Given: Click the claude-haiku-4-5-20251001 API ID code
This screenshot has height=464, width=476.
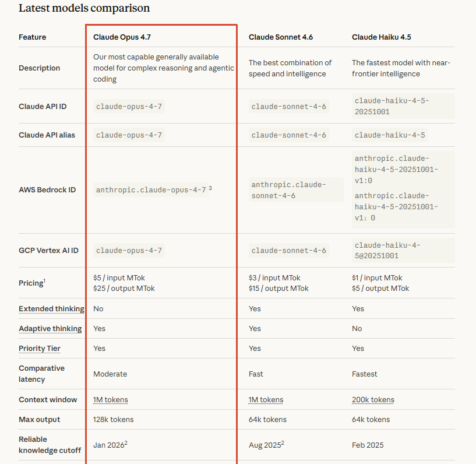Looking at the screenshot, I should 392,106.
